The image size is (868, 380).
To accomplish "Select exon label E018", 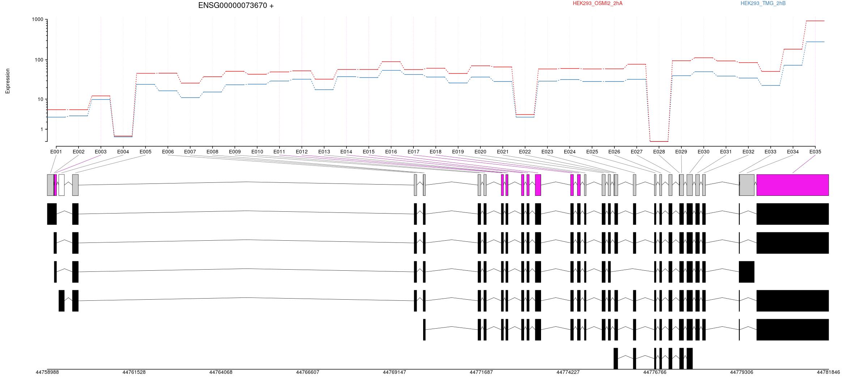I will (x=435, y=152).
